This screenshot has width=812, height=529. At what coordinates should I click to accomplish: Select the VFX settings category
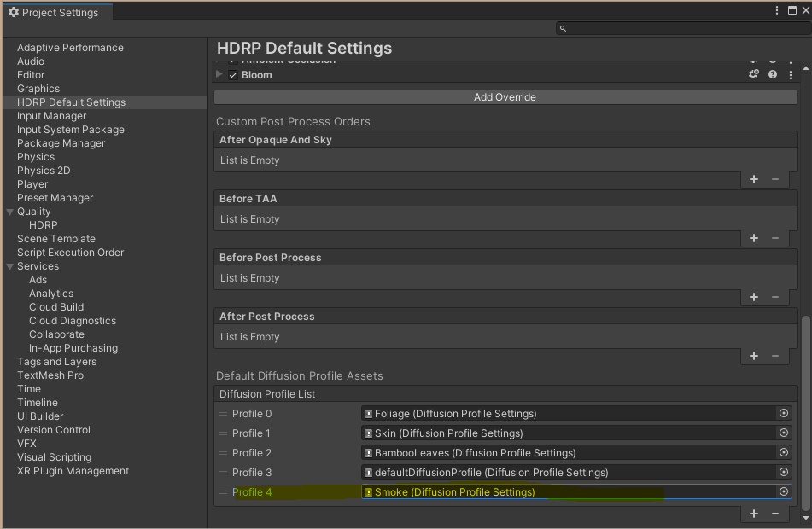click(27, 444)
